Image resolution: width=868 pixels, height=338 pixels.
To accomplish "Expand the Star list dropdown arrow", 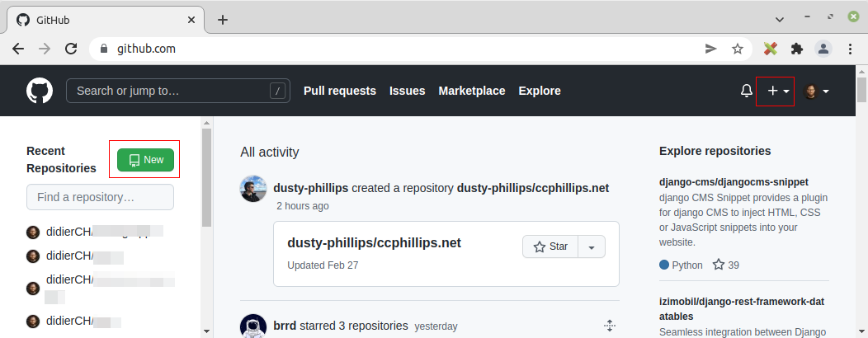I will pos(592,246).
